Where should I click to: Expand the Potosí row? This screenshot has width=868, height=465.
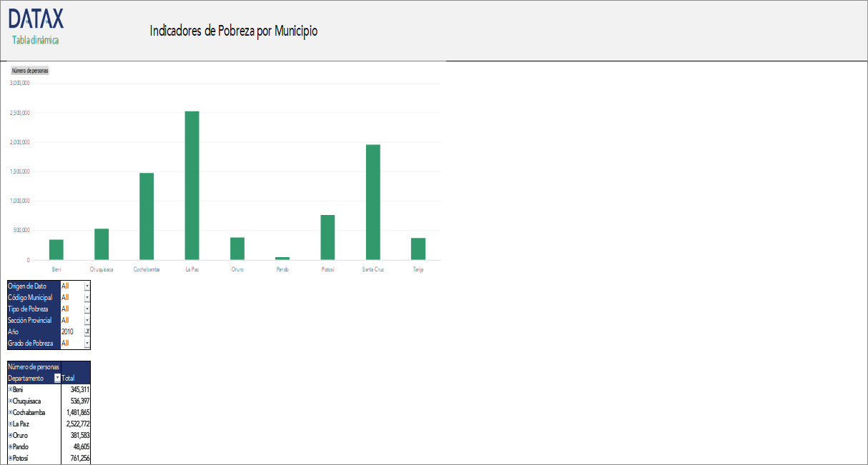(x=10, y=458)
